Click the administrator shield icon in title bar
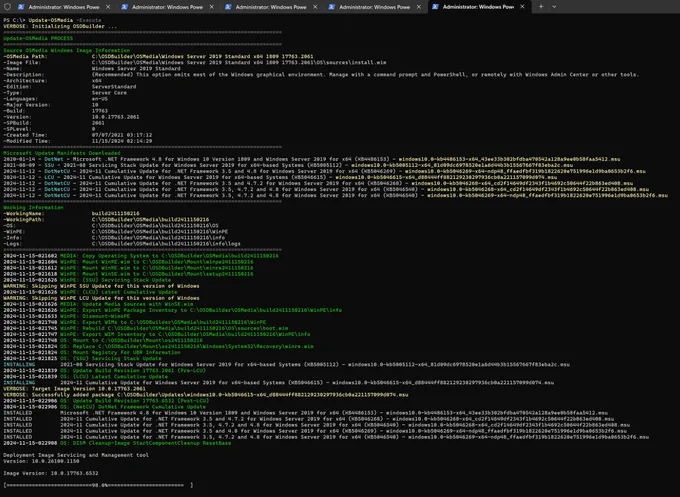The image size is (680, 497). (x=7, y=7)
